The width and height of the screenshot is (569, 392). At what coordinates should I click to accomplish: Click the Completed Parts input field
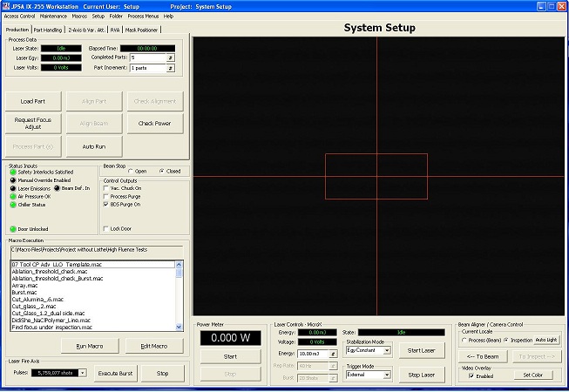pos(147,57)
